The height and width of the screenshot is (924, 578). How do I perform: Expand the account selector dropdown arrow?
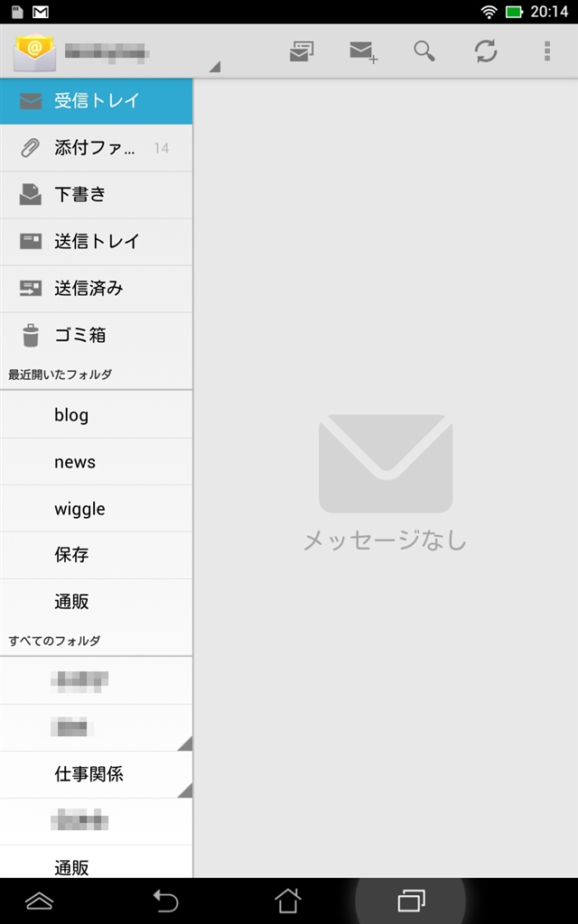tap(215, 67)
